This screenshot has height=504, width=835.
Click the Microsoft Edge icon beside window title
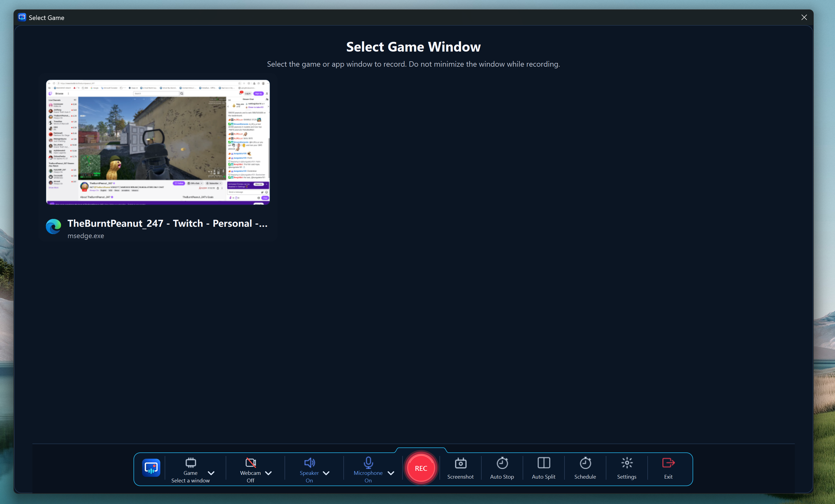(53, 226)
